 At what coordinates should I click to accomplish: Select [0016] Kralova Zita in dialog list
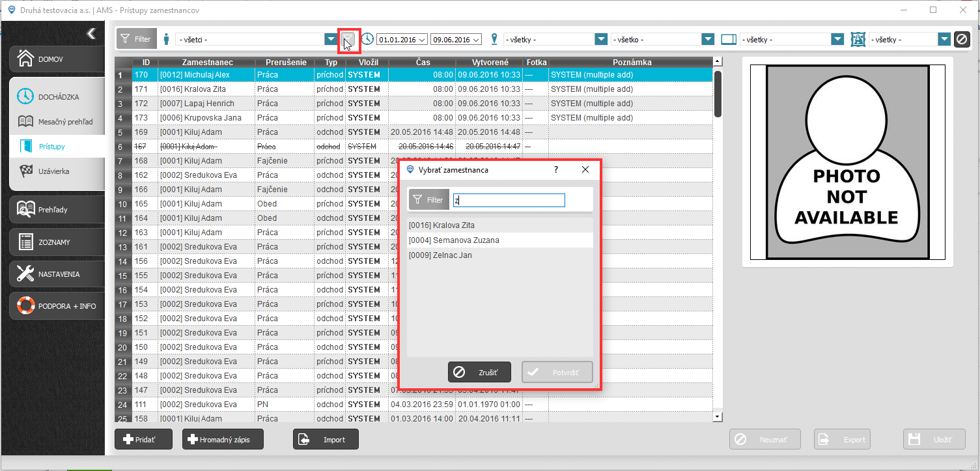tap(500, 225)
